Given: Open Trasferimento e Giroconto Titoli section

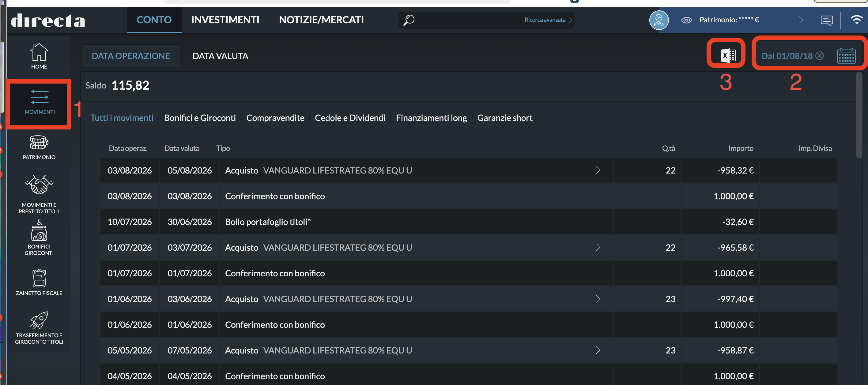Looking at the screenshot, I should pyautogui.click(x=39, y=328).
